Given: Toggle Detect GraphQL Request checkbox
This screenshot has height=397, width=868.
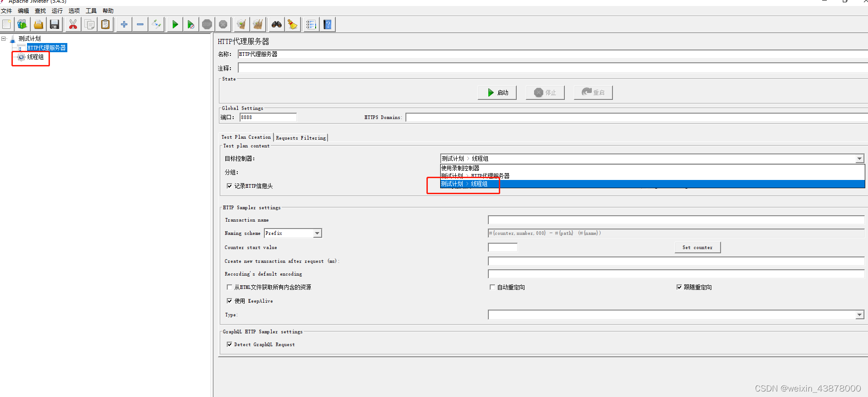Looking at the screenshot, I should coord(229,344).
